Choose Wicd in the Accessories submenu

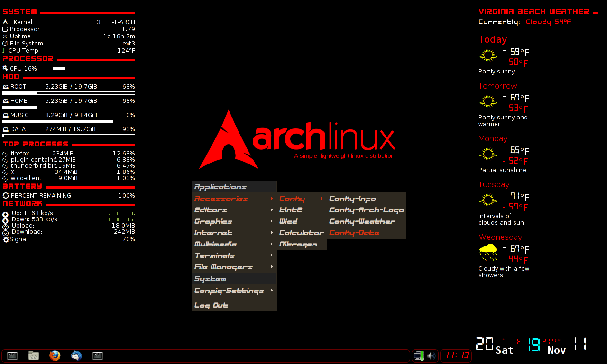302,221
